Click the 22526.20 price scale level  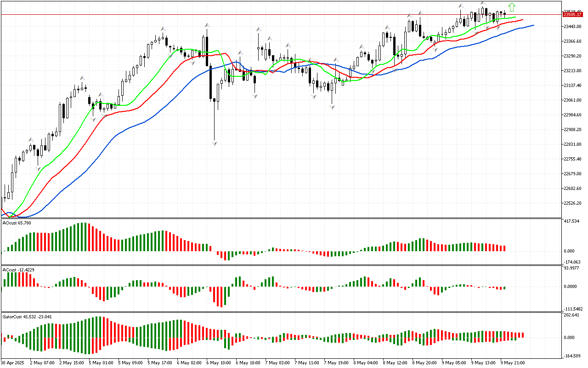click(x=572, y=203)
